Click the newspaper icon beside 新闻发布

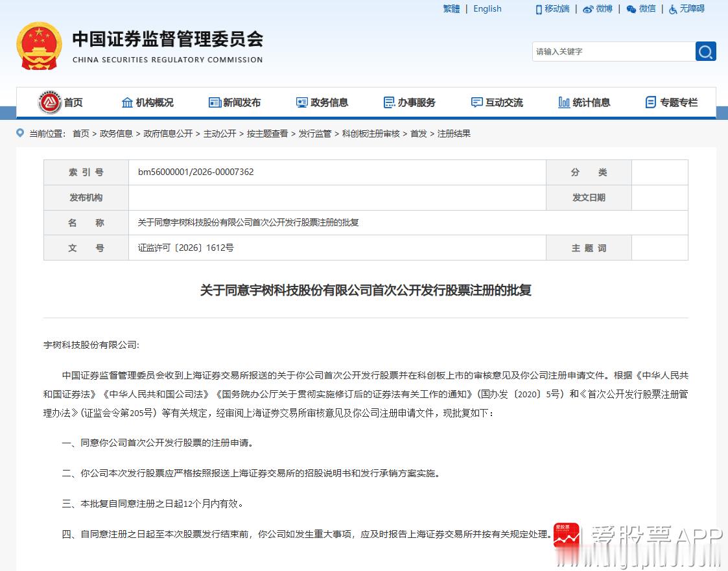pos(215,102)
